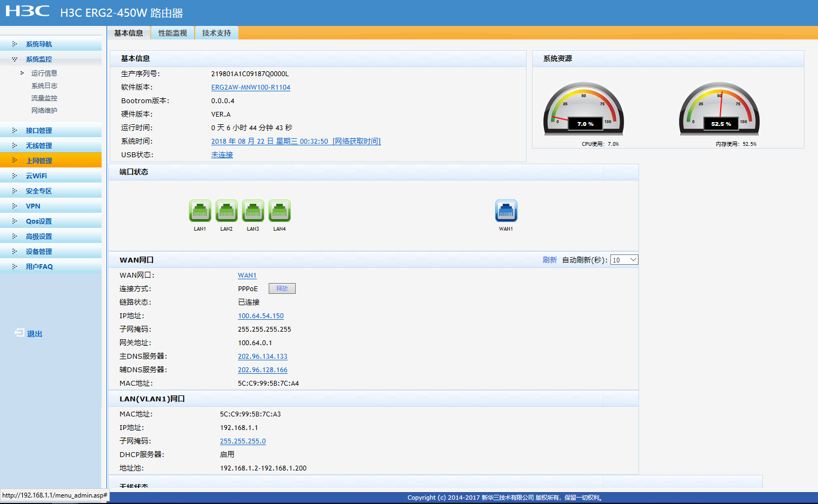Switch to the 性能监视 tab
This screenshot has height=504, width=818.
172,33
